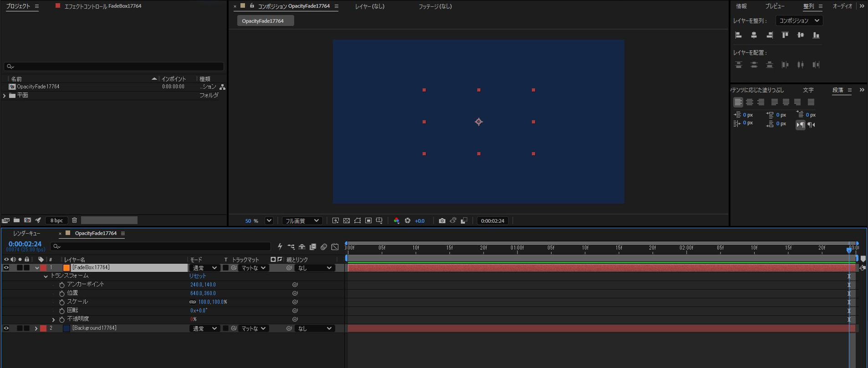Click the region of interest icon
Screen dimensions: 868x368
(368, 221)
